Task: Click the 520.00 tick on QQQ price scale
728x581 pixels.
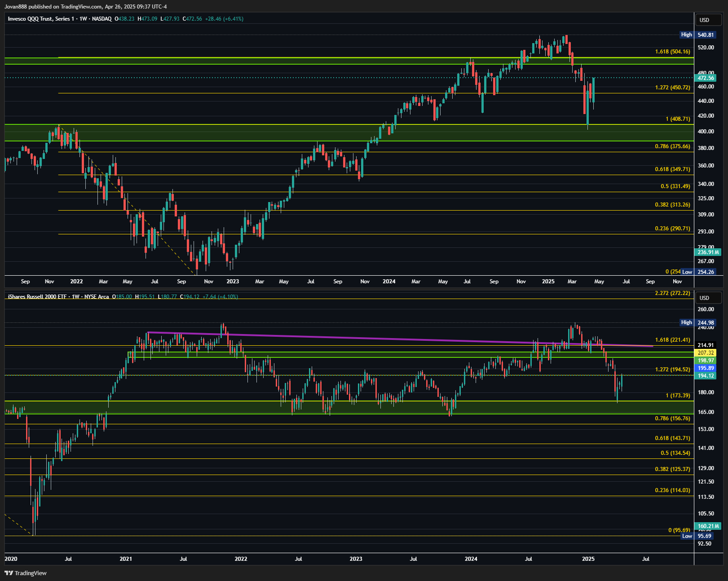Action: pos(706,48)
